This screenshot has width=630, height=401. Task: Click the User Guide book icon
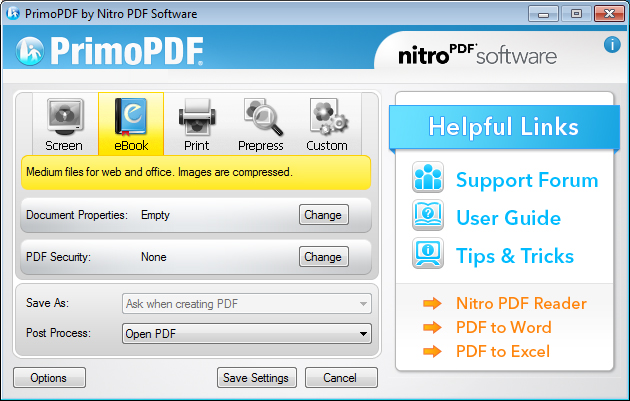pyautogui.click(x=428, y=215)
